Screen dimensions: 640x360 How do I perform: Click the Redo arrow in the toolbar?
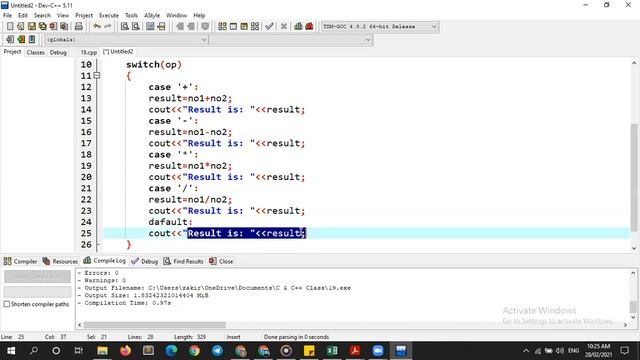point(108,27)
